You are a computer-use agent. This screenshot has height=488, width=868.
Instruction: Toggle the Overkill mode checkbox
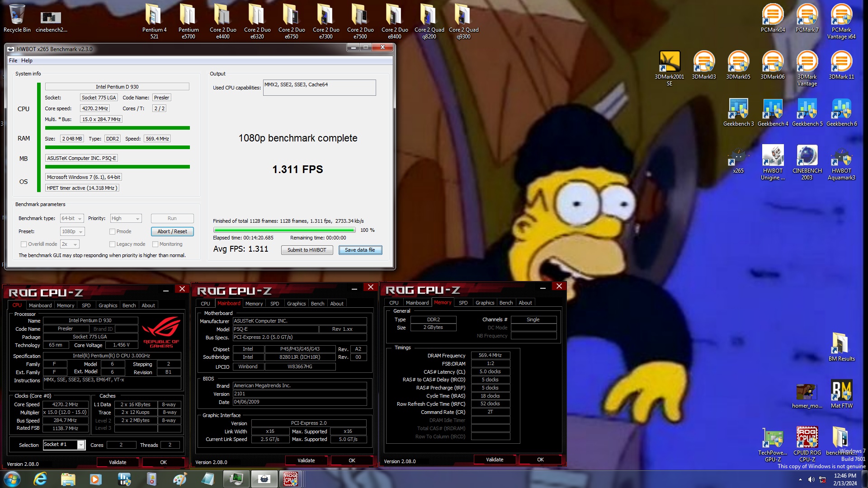[x=24, y=244]
